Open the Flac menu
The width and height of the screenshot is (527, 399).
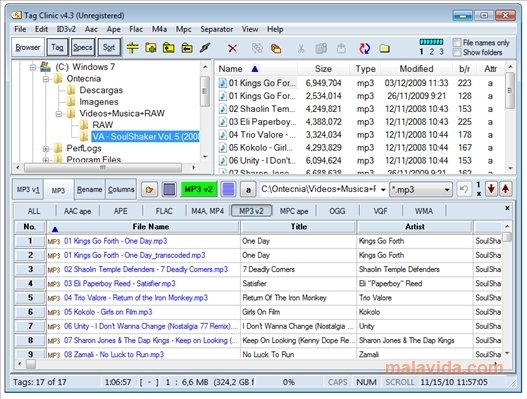[x=136, y=29]
